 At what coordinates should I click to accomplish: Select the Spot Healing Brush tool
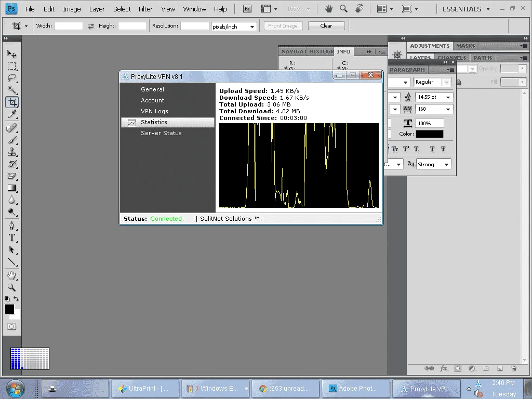[x=12, y=128]
